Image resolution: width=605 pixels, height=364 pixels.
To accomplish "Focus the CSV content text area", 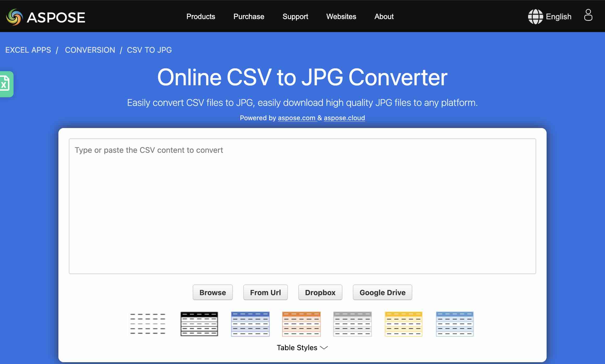I will coord(302,206).
